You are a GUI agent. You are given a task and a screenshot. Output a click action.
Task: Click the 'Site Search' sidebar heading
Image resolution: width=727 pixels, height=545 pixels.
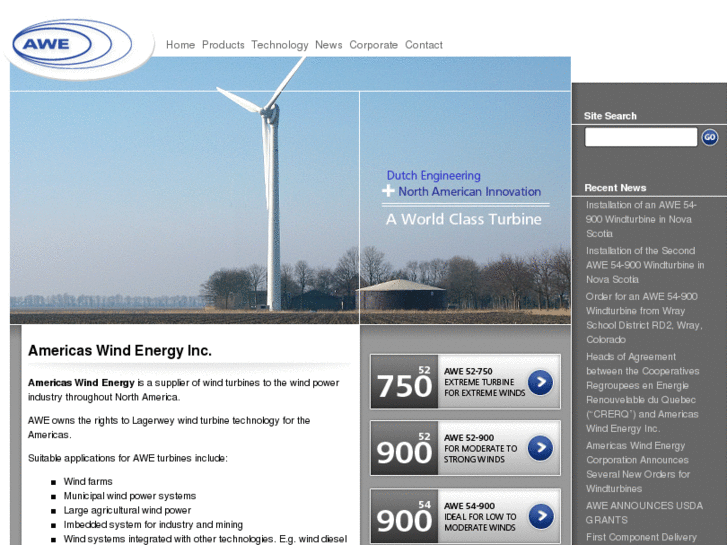[610, 116]
